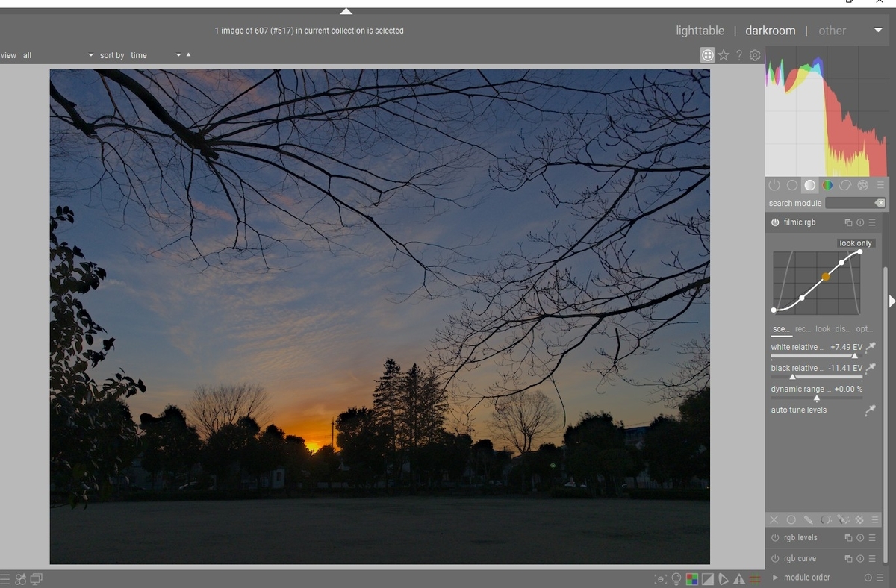Toggle soft proofing
This screenshot has height=588, width=896.
(724, 579)
